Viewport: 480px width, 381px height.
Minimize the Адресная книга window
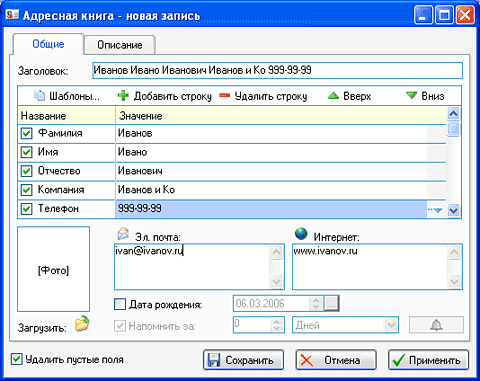424,15
